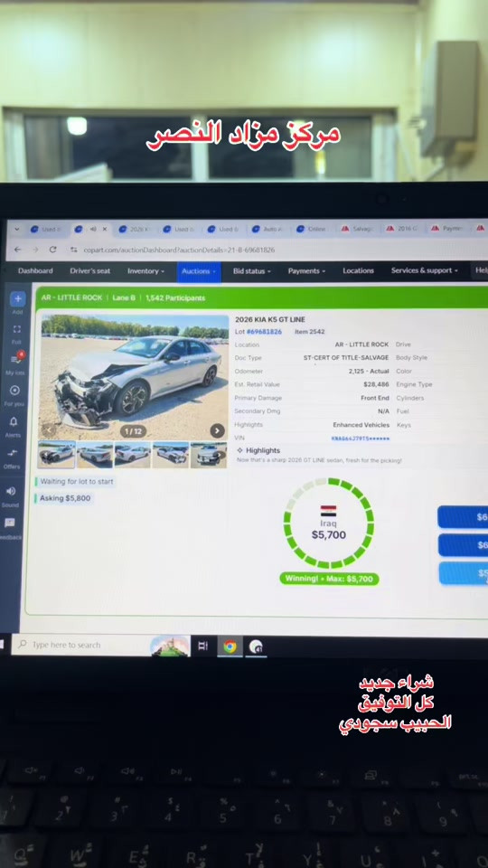The height and width of the screenshot is (868, 488).
Task: Click browser forward arrow
Action: [35, 250]
